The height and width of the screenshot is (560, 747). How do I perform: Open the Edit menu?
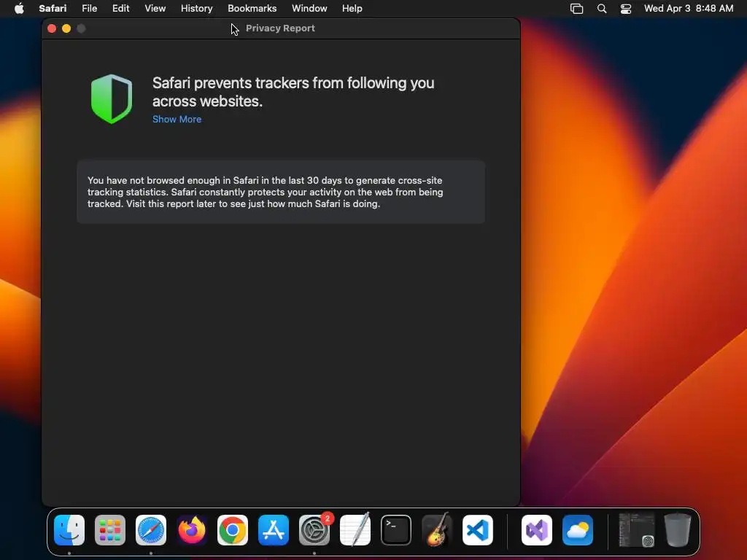(x=120, y=9)
